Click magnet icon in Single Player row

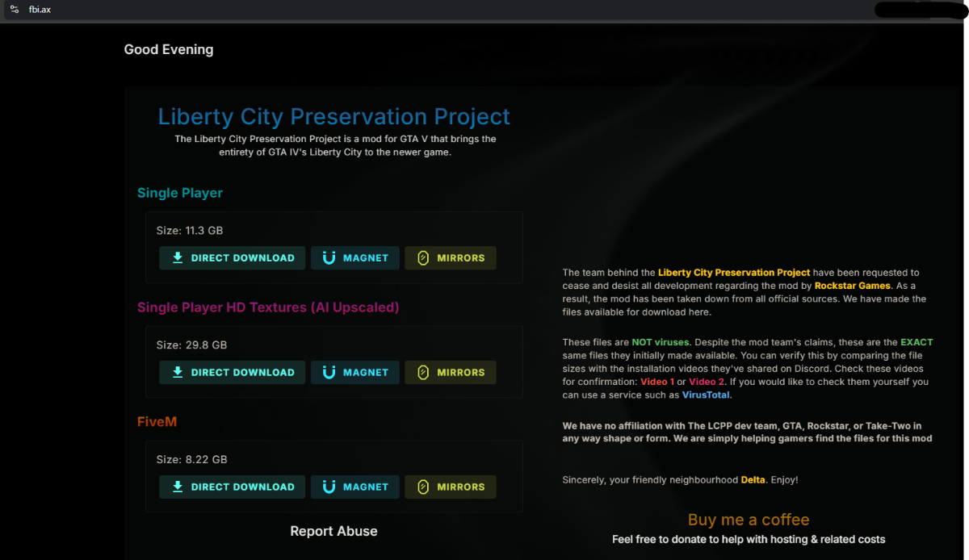pyautogui.click(x=329, y=258)
